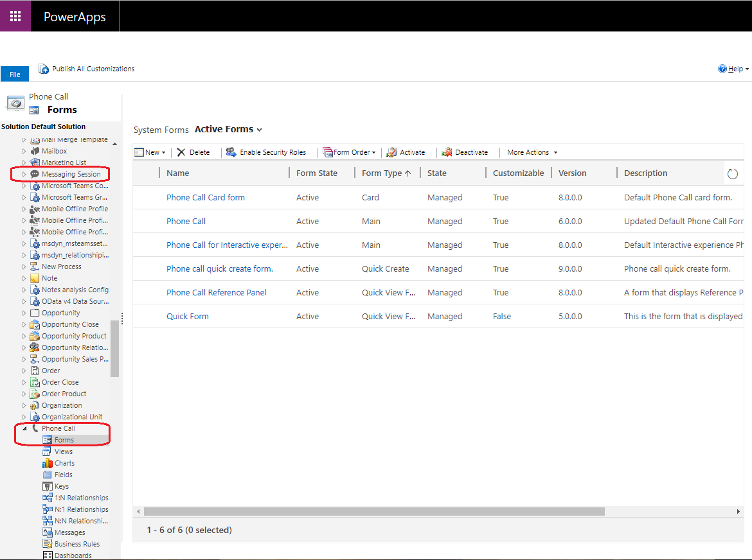Select Forms under Phone Call

pyautogui.click(x=64, y=440)
